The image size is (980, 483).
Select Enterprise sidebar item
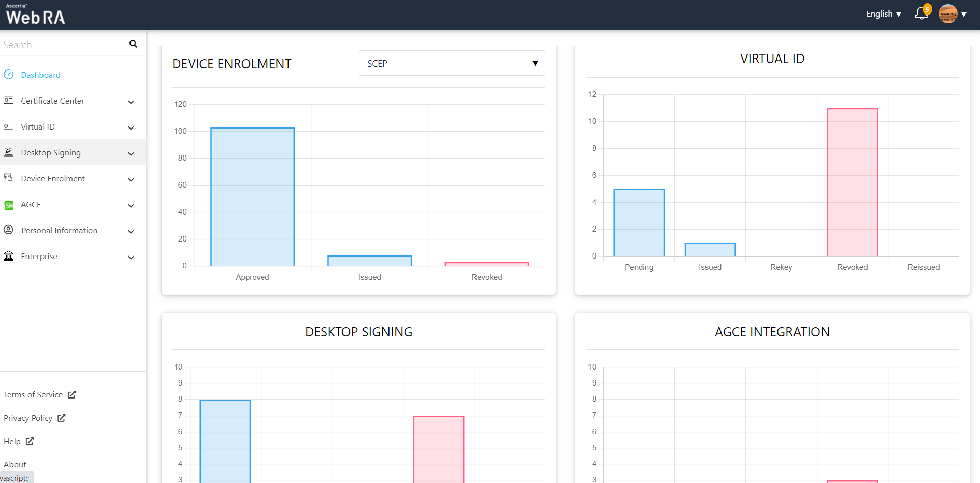pyautogui.click(x=39, y=256)
